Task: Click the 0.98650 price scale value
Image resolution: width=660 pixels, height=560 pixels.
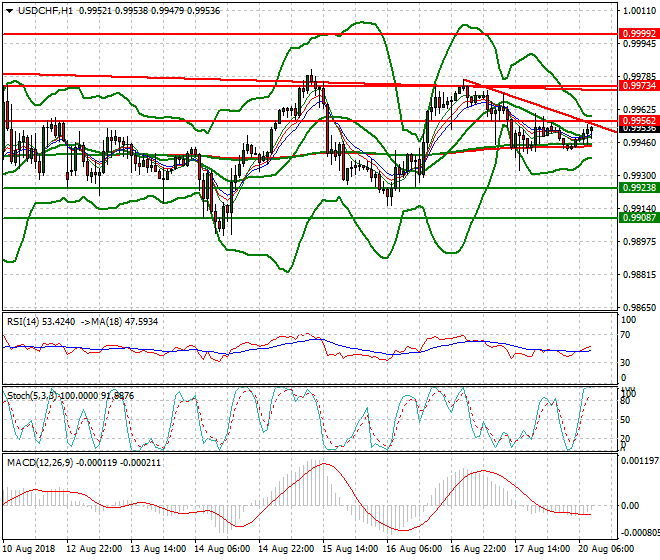Action: [x=639, y=308]
